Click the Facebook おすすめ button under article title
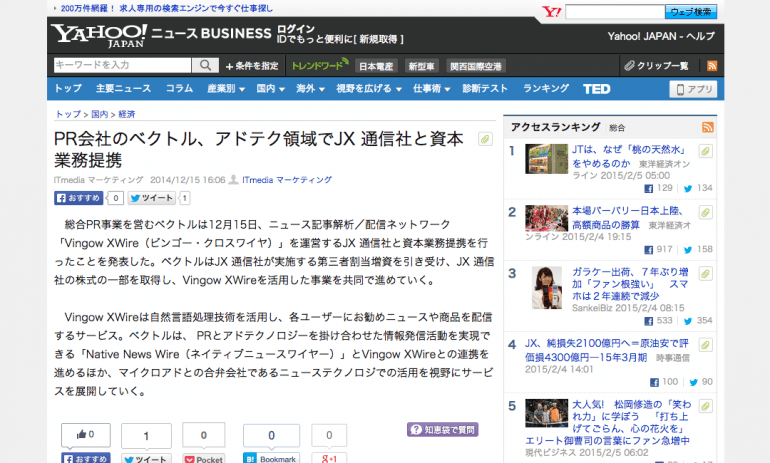Image resolution: width=770 pixels, height=463 pixels. [79, 198]
